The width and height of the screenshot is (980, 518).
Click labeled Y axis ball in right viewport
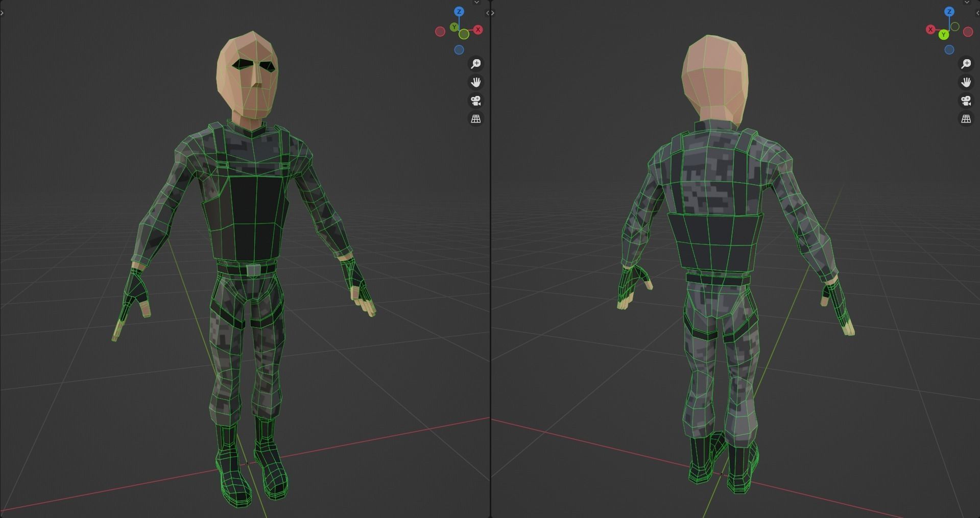[x=944, y=35]
